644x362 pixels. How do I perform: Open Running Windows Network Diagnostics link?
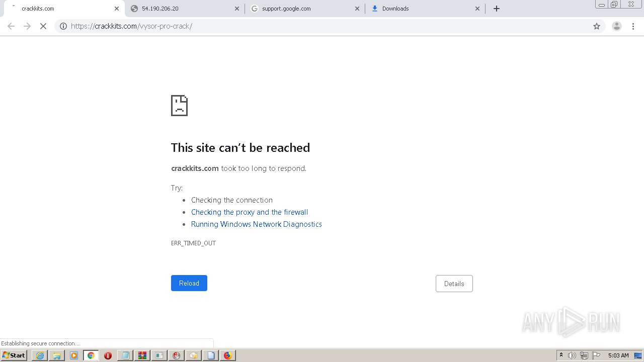[x=257, y=224]
